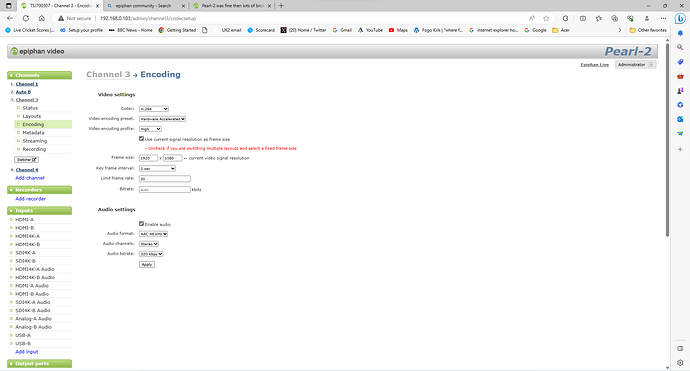Viewport: 690px width, 371px height.
Task: Open the Switcher button under Channel 3
Action: click(x=26, y=160)
